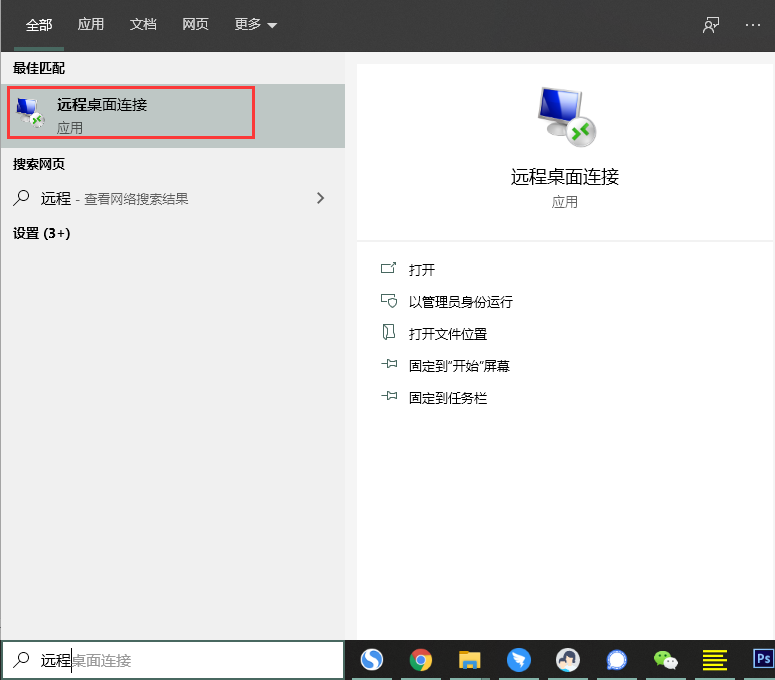This screenshot has height=680, width=775.
Task: Open File Explorer from the taskbar
Action: click(470, 660)
